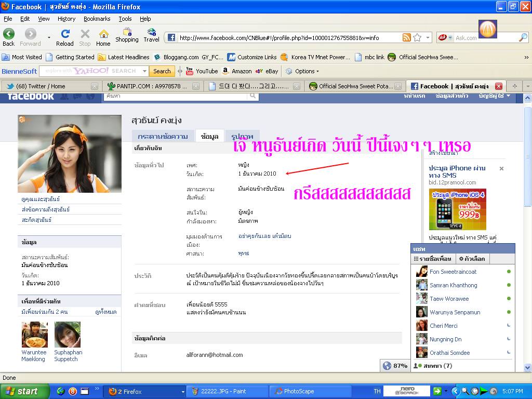Select the กระดานข้อความ profile tab
532x399 pixels.
coord(163,136)
